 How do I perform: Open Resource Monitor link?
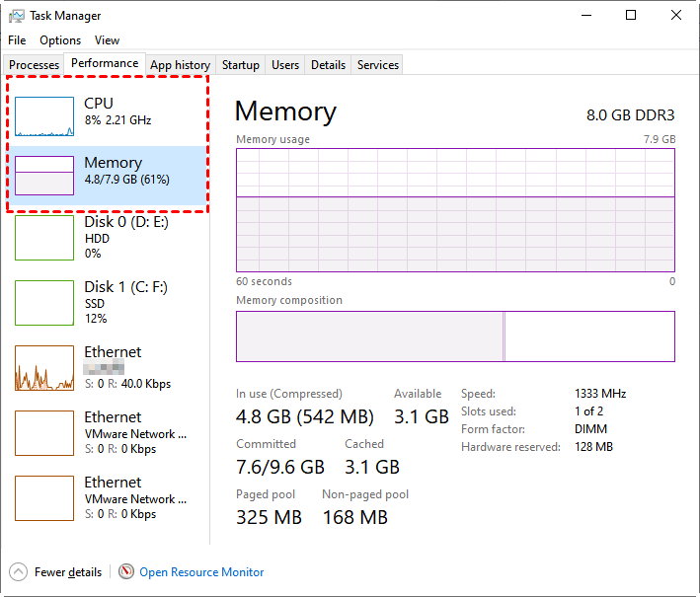(201, 572)
